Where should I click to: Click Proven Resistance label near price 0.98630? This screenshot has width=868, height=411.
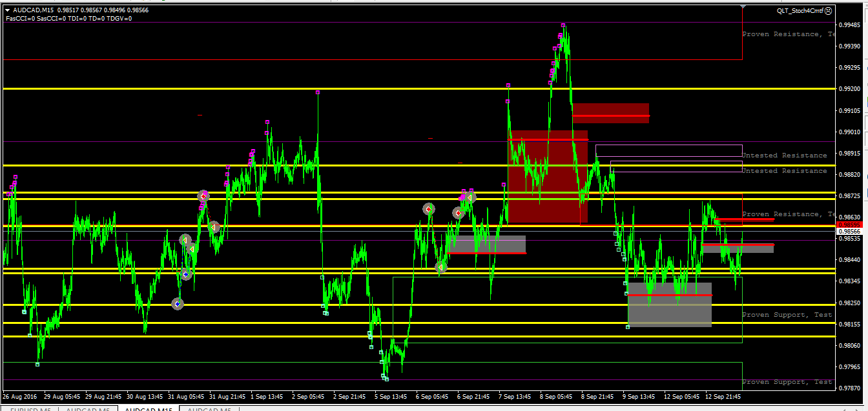click(x=788, y=214)
